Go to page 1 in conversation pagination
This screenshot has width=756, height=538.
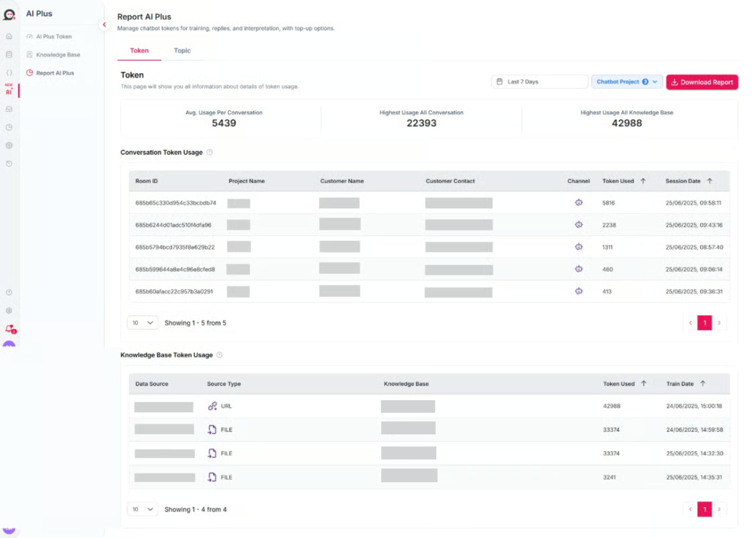click(x=704, y=323)
